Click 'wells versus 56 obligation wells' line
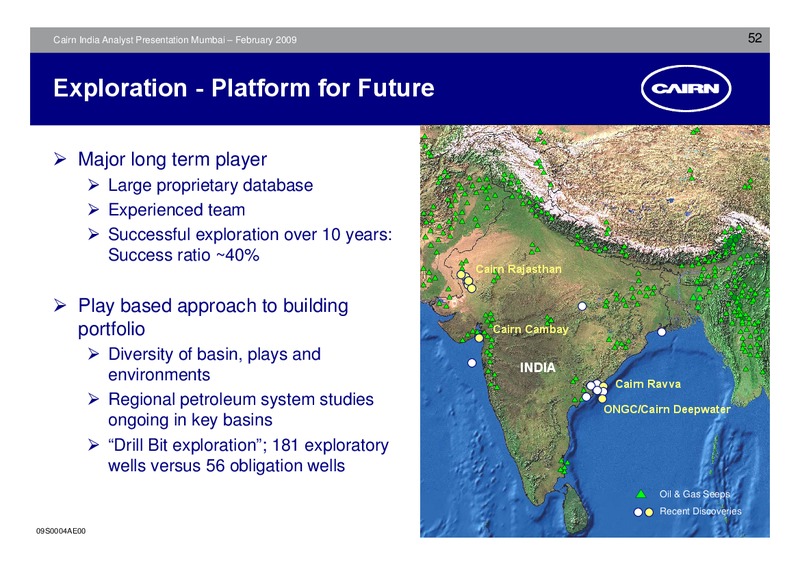 pos(227,465)
